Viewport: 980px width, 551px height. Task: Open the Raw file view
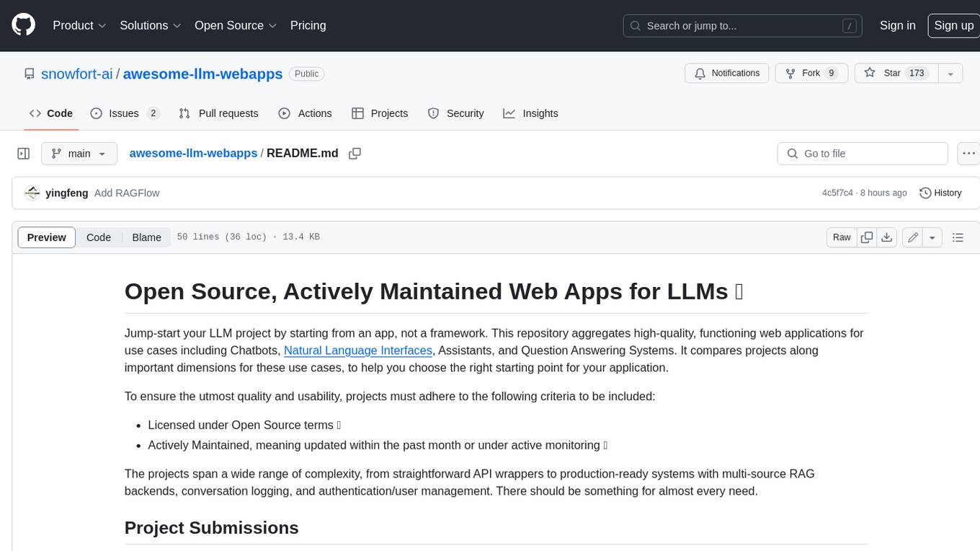point(842,237)
